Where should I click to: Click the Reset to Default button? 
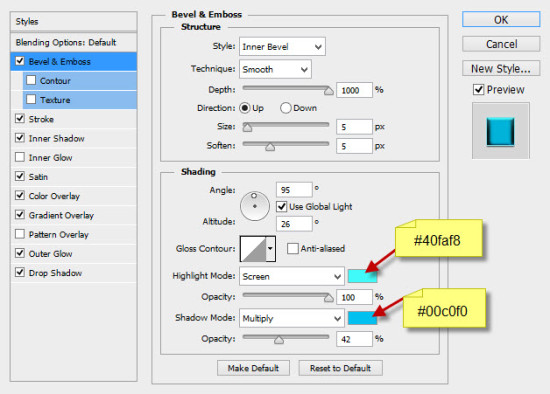(341, 368)
